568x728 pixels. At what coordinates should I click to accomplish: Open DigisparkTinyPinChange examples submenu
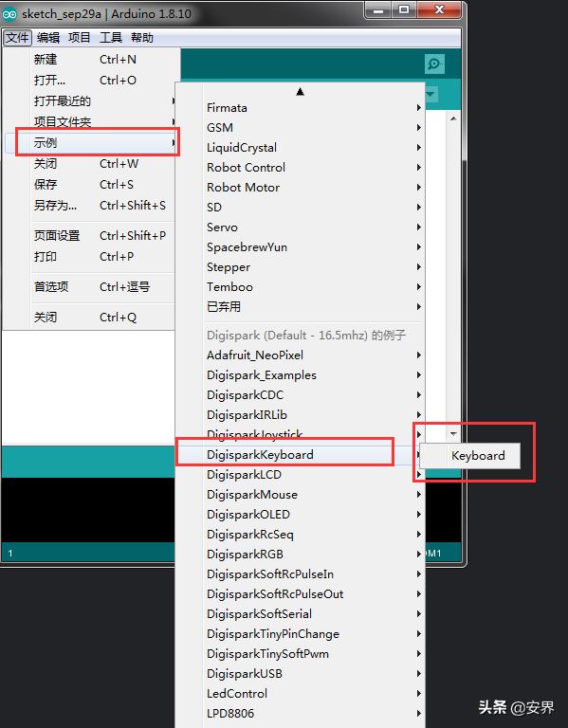tap(300, 635)
